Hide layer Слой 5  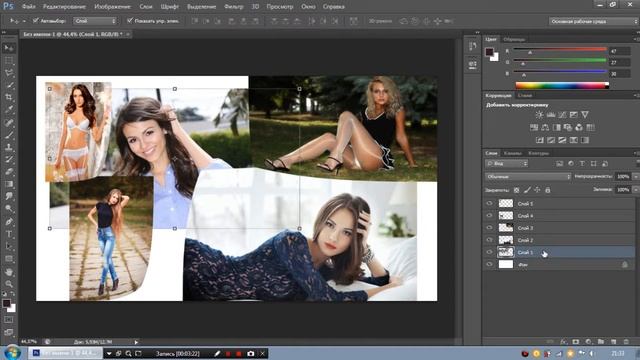489,203
